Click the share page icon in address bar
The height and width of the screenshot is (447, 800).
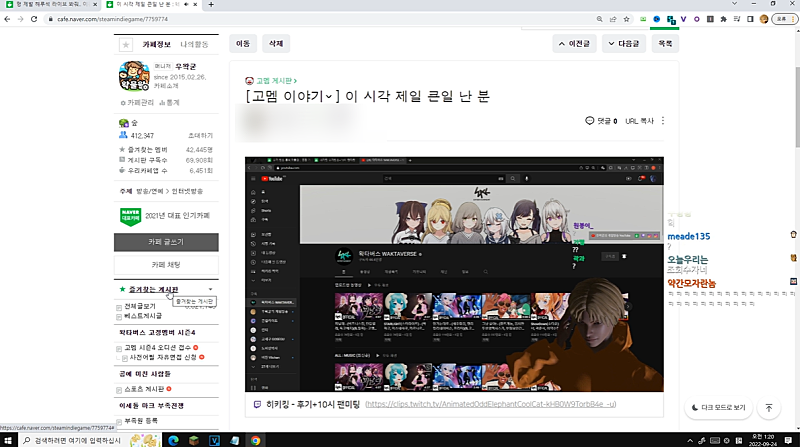pos(613,19)
